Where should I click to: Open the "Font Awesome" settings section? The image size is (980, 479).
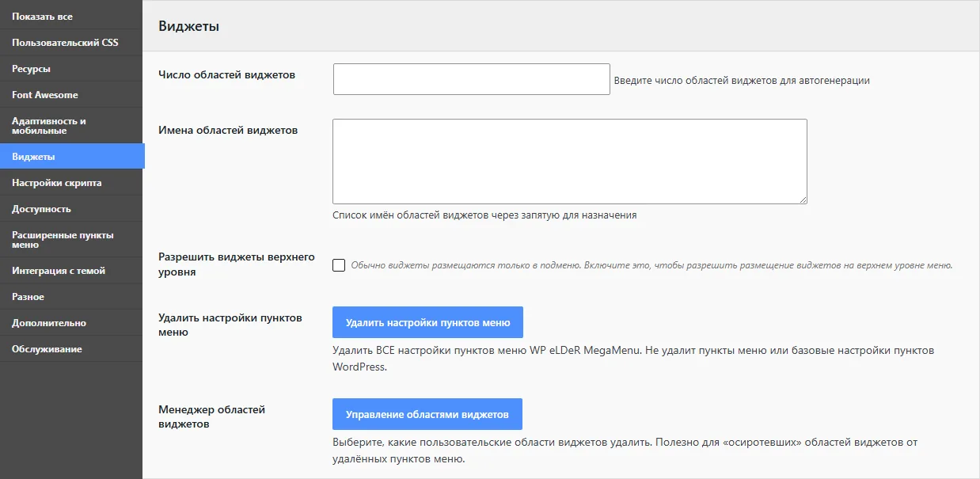point(71,95)
